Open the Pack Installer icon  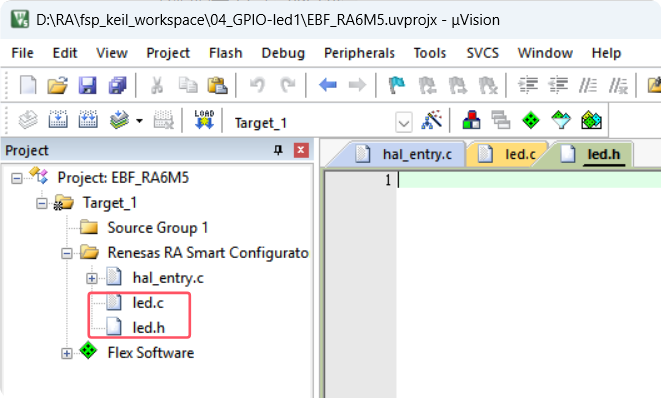click(x=591, y=120)
